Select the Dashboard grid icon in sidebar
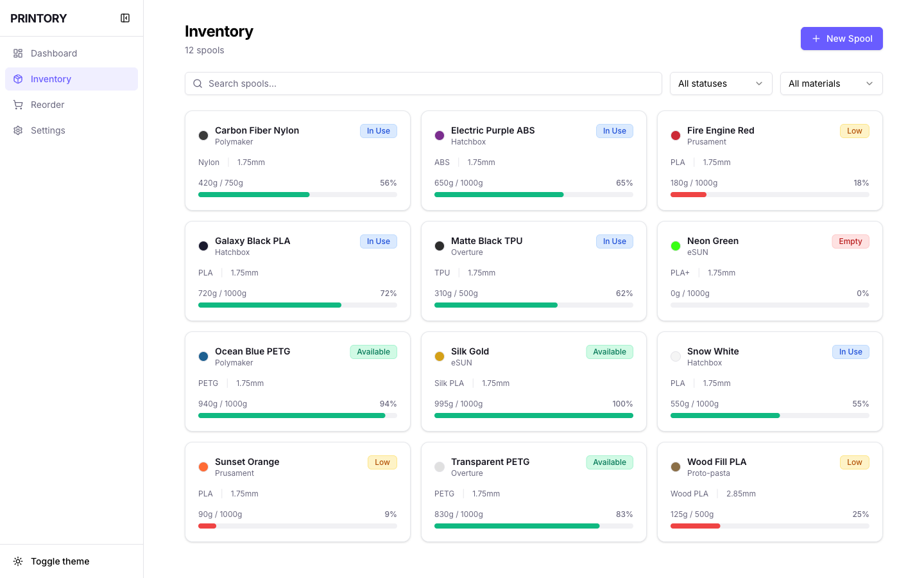Viewport: 924px width, 578px height. (18, 53)
